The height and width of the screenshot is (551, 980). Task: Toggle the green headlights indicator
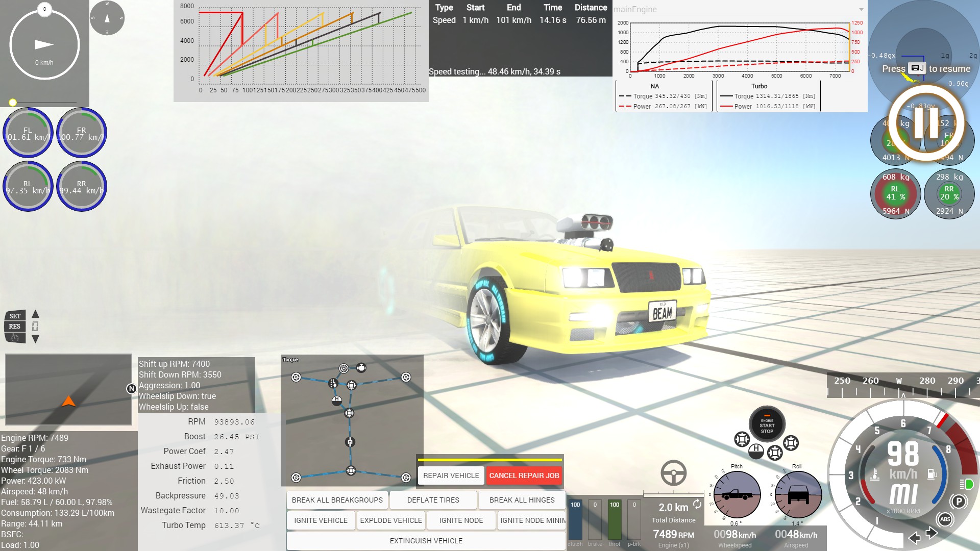pos(966,484)
